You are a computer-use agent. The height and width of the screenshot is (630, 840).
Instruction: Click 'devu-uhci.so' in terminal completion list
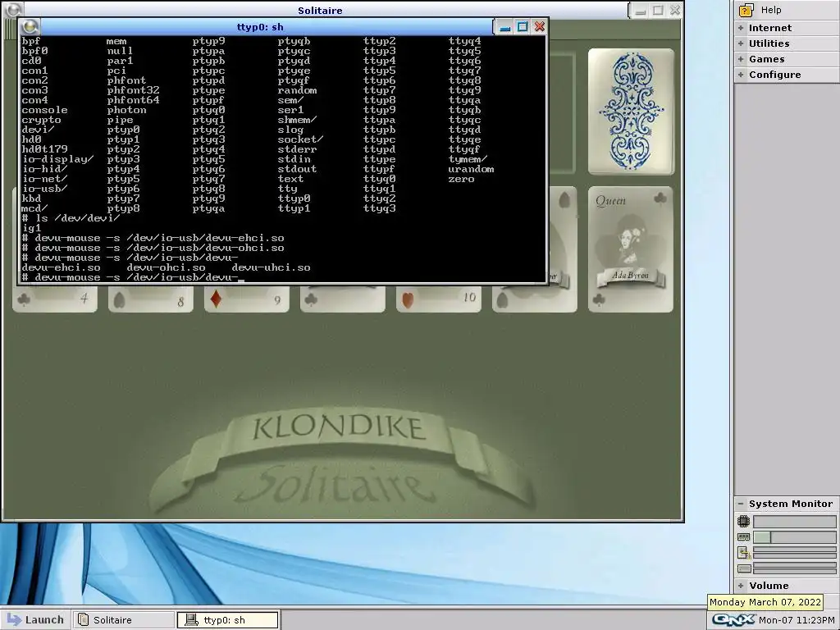click(271, 267)
